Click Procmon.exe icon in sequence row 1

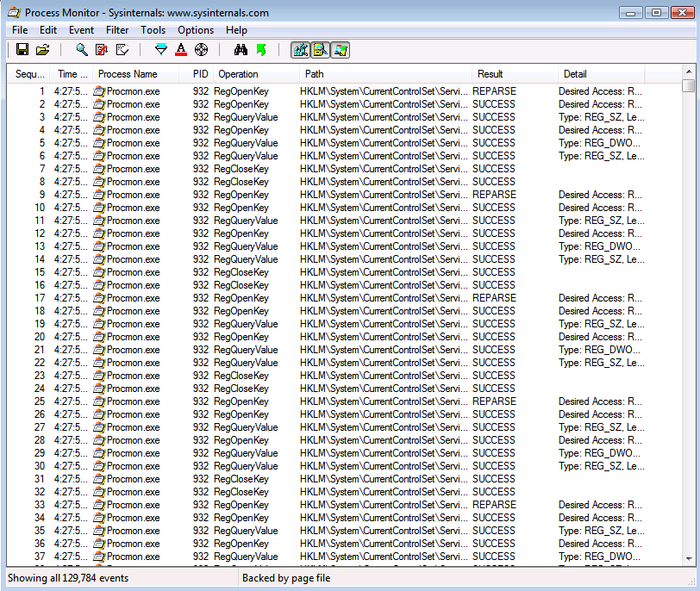click(x=99, y=91)
